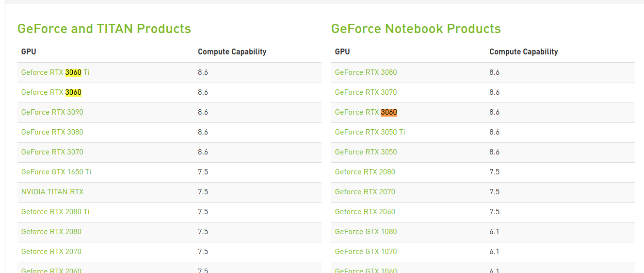644x273 pixels.
Task: Open the GeForce GTX 1650 Ti link
Action: pyautogui.click(x=56, y=172)
